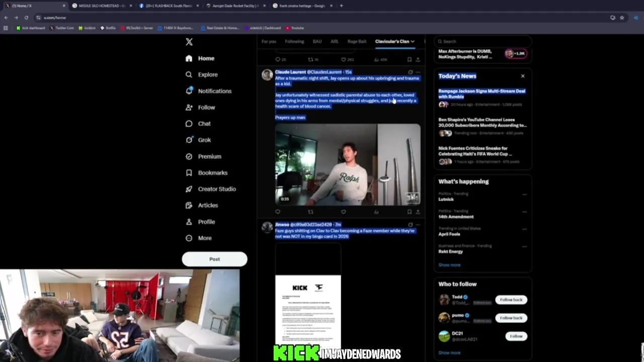This screenshot has height=362, width=644.
Task: Switch to the Following tab
Action: click(294, 42)
